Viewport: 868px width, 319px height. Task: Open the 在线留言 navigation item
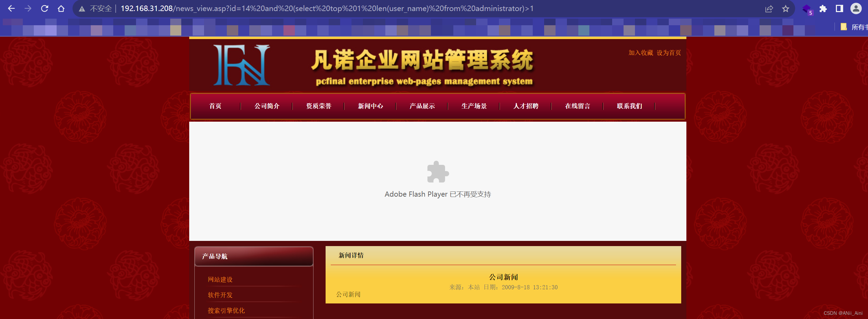(578, 106)
